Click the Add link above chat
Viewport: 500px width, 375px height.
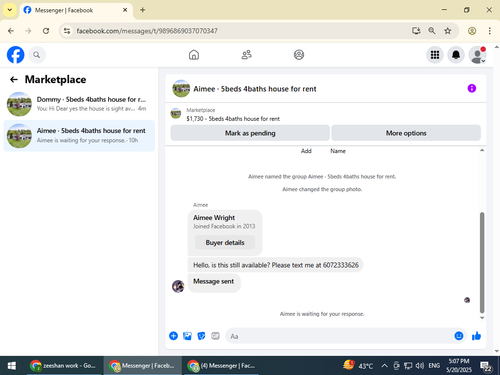click(x=306, y=151)
